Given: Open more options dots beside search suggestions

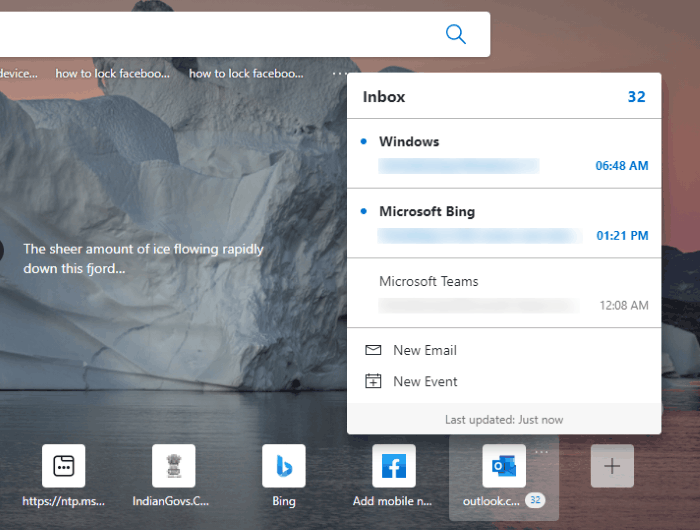Looking at the screenshot, I should tap(339, 74).
